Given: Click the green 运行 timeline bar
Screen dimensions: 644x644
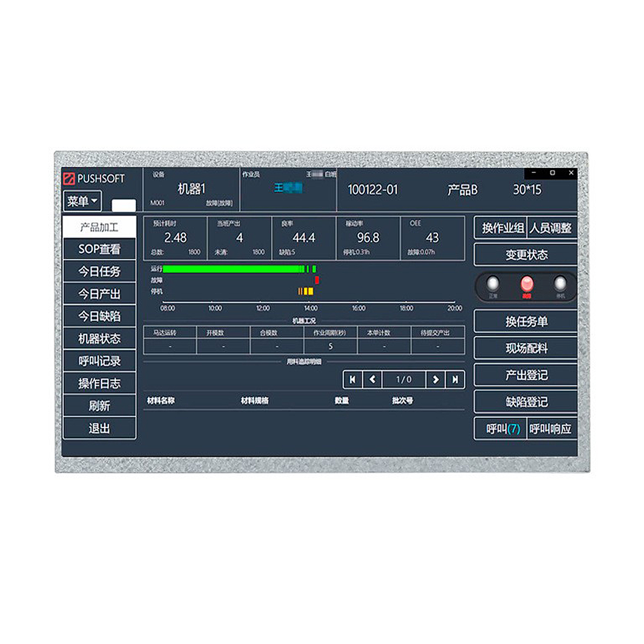Looking at the screenshot, I should (233, 269).
